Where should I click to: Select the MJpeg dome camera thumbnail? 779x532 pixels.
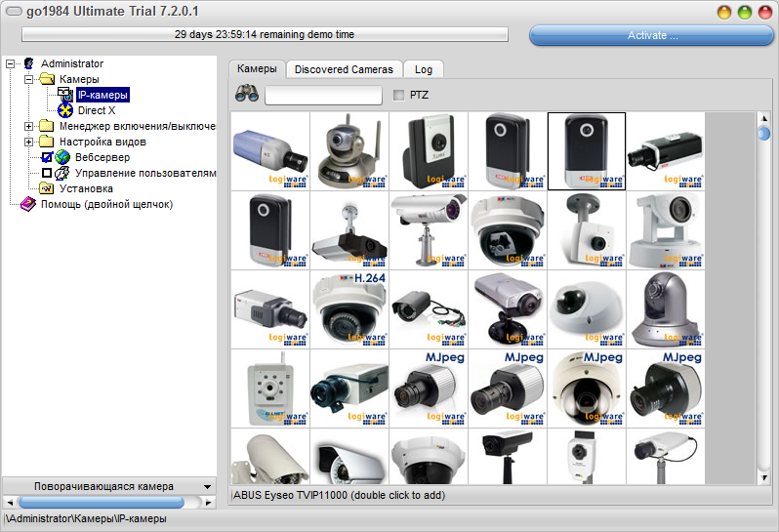[587, 389]
